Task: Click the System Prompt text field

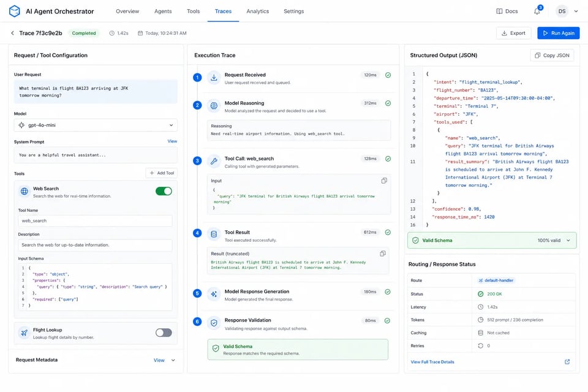Action: pos(96,155)
